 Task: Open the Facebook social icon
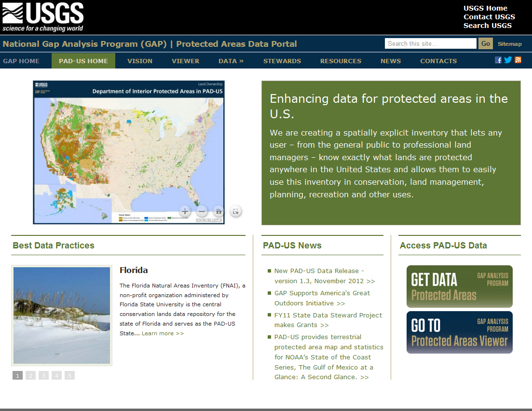point(498,60)
